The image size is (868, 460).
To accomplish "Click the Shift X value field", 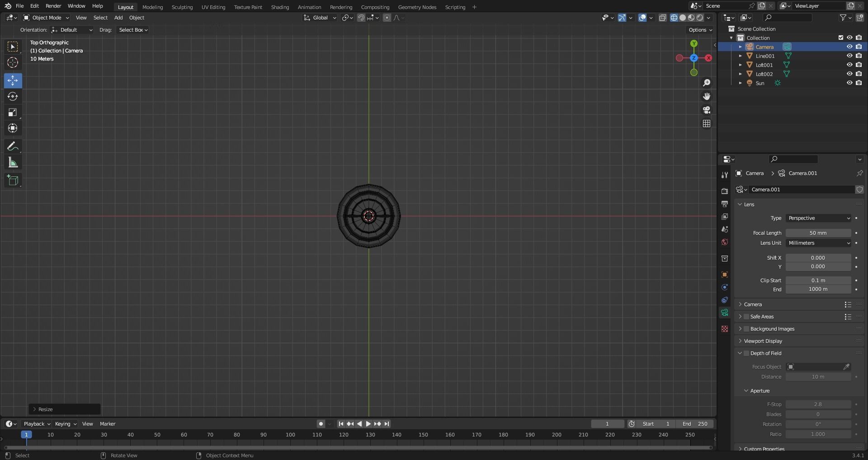I will click(818, 258).
